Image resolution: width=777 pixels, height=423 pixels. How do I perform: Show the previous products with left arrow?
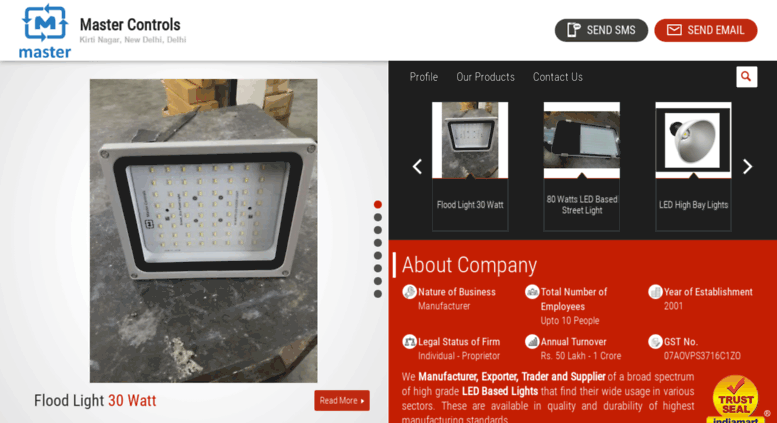coord(417,166)
